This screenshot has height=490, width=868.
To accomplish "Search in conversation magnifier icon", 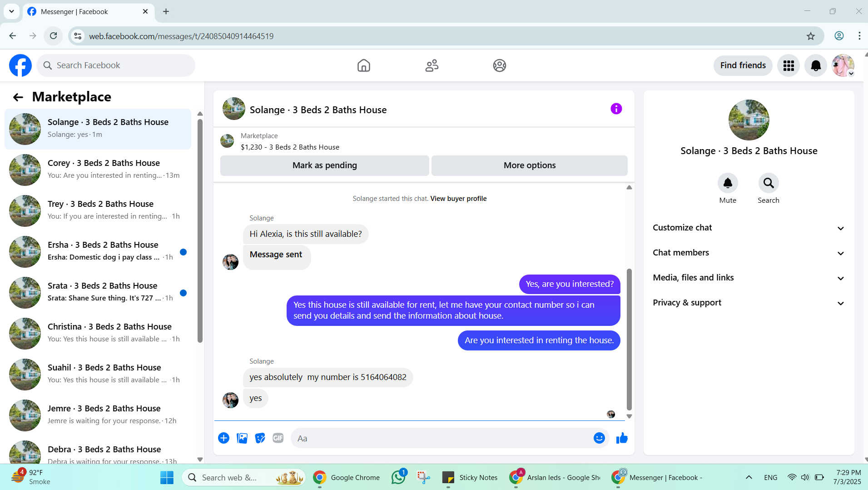I will tap(768, 183).
